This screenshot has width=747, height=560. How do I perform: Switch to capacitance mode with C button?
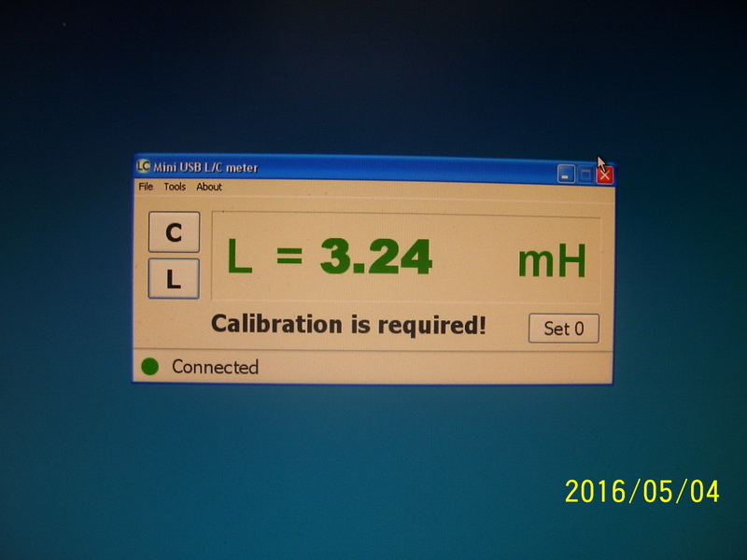pos(174,231)
